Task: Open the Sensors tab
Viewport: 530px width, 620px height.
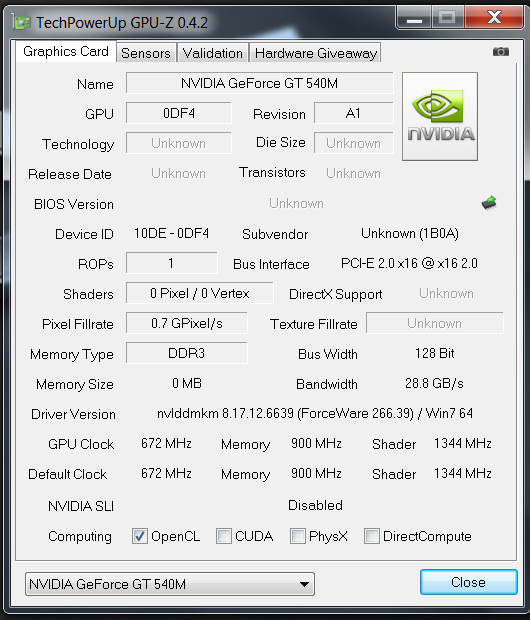Action: 146,53
